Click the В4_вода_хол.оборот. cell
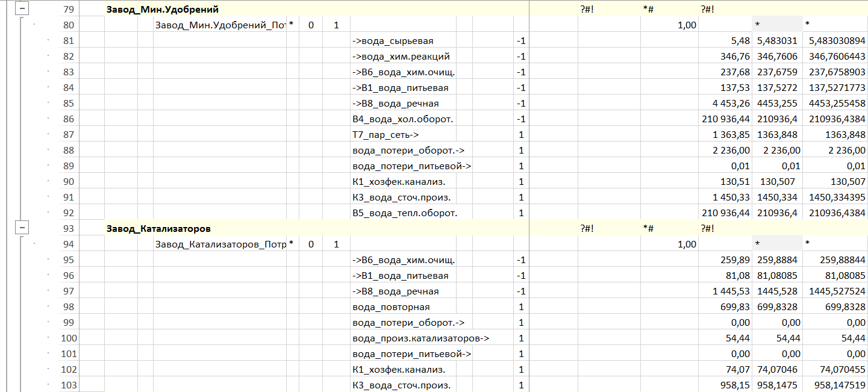 402,119
